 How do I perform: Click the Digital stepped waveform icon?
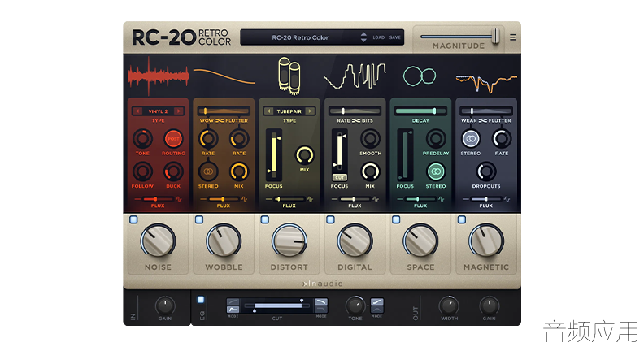click(x=355, y=76)
